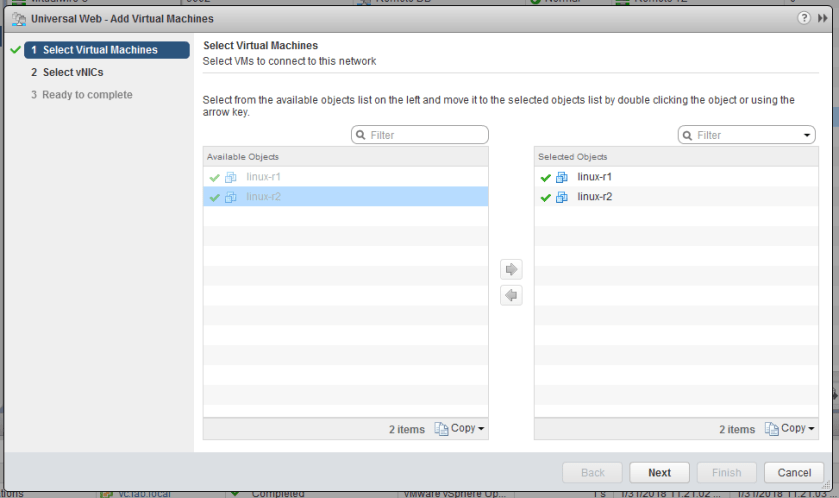Click the Next button
The image size is (839, 498).
659,472
